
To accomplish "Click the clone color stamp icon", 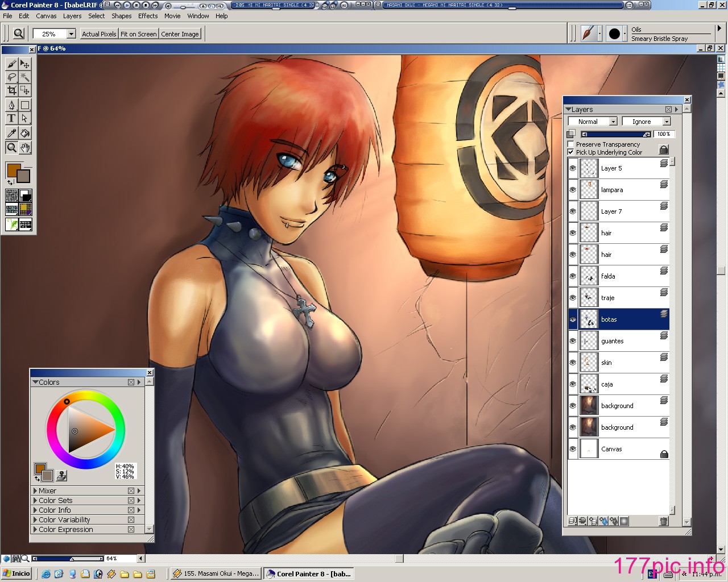I will pyautogui.click(x=61, y=475).
